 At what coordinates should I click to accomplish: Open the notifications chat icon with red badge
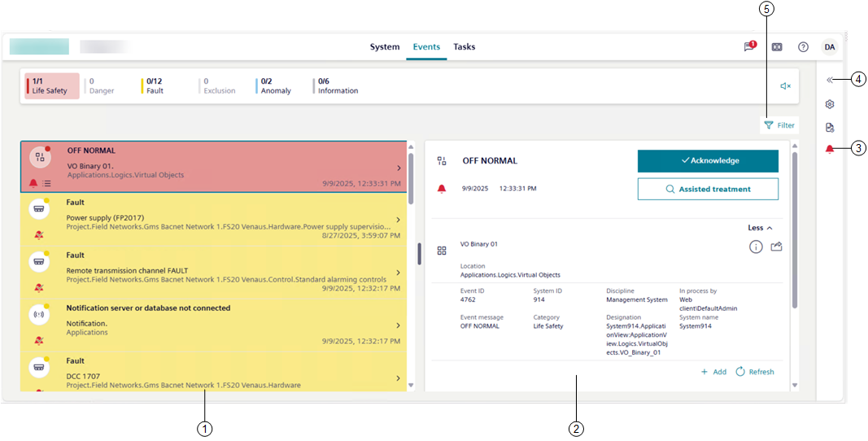coord(749,47)
